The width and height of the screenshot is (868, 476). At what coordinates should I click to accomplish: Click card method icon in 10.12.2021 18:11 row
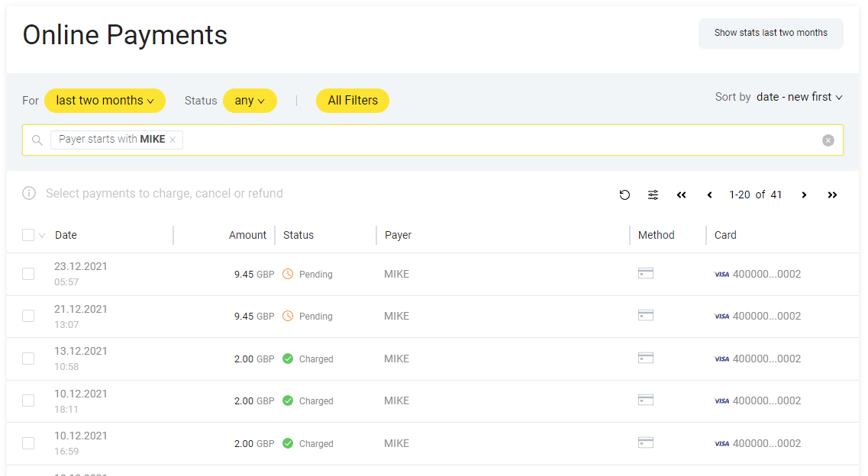pyautogui.click(x=646, y=400)
